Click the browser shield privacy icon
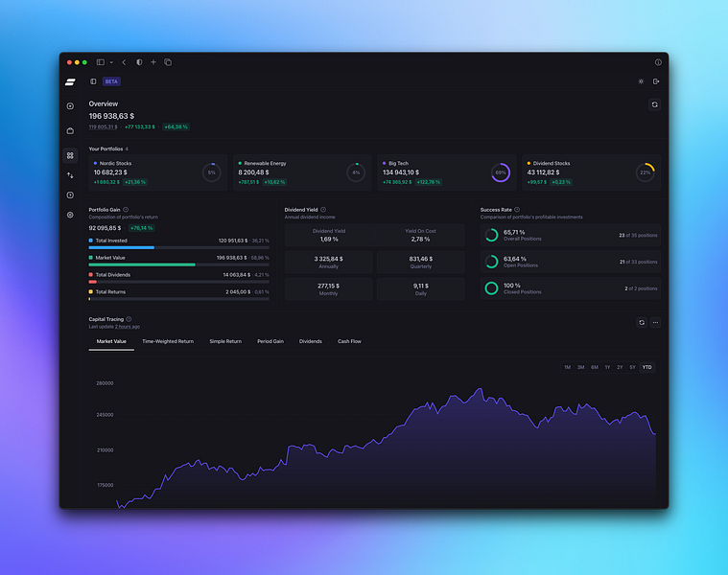728x575 pixels. coord(139,62)
